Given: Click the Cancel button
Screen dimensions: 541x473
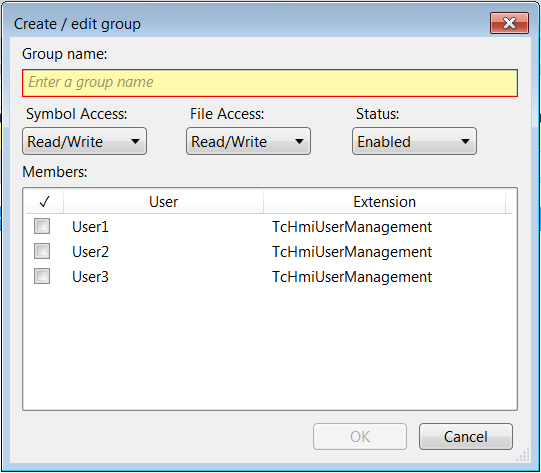Looking at the screenshot, I should click(466, 436).
